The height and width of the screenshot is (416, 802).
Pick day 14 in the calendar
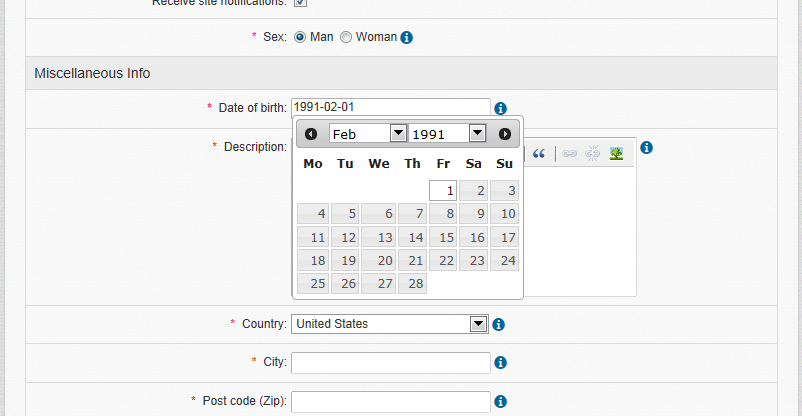[x=412, y=237]
